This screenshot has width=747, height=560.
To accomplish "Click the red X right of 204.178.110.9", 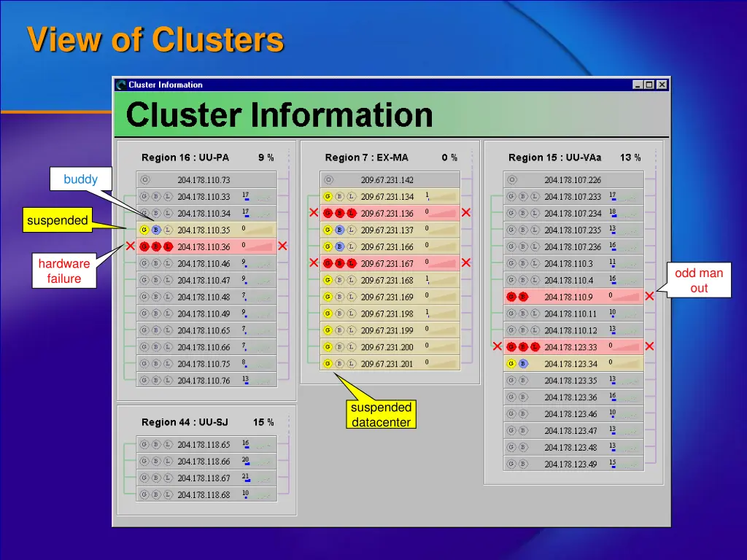I will click(649, 297).
